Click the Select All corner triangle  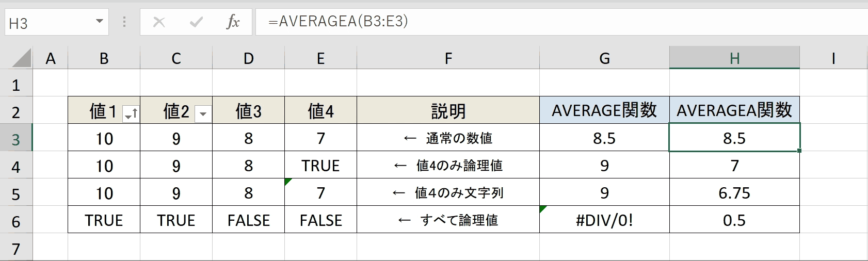pyautogui.click(x=22, y=58)
